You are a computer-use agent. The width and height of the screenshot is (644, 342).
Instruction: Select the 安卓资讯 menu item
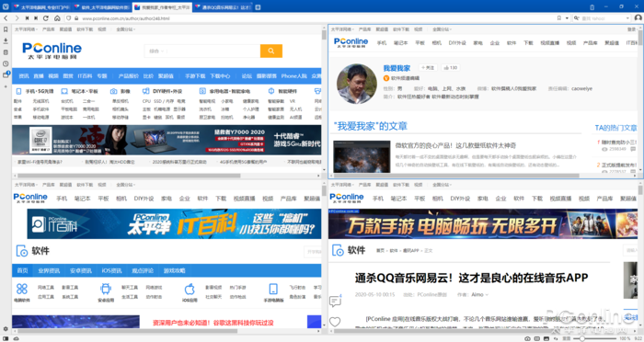pyautogui.click(x=81, y=270)
